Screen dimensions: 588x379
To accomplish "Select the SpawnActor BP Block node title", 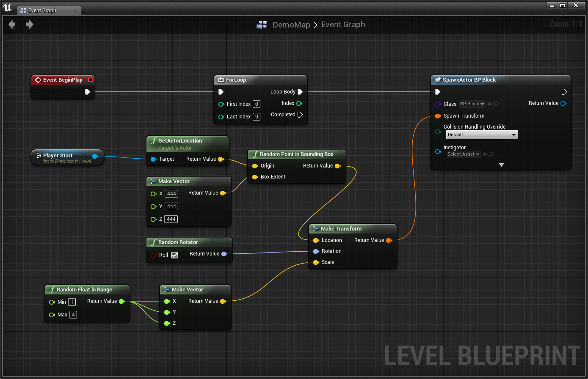I will pyautogui.click(x=469, y=80).
